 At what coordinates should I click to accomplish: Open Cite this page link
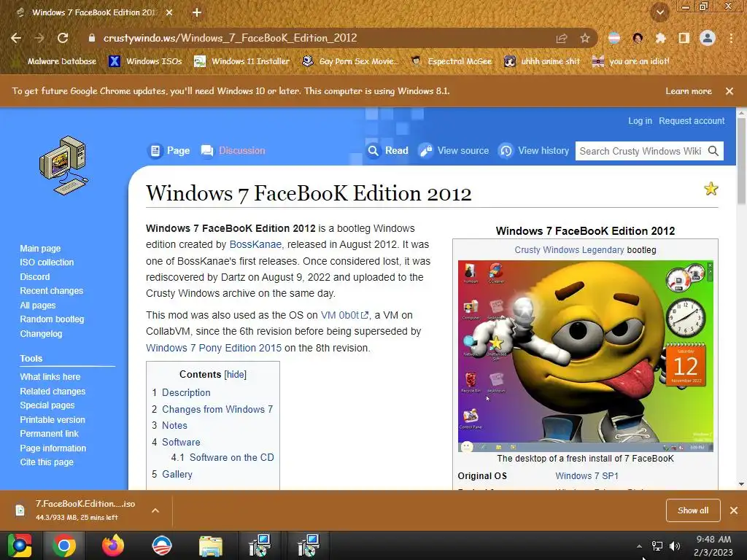47,462
